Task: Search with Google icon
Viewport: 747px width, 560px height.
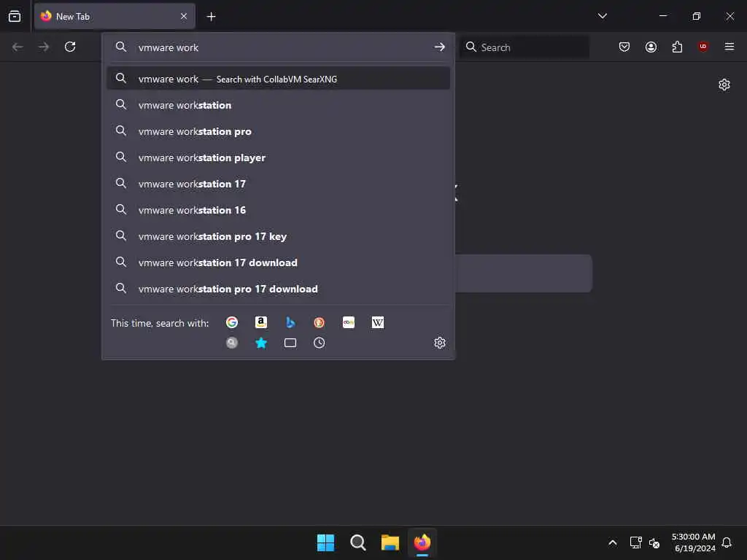Action: pos(231,322)
